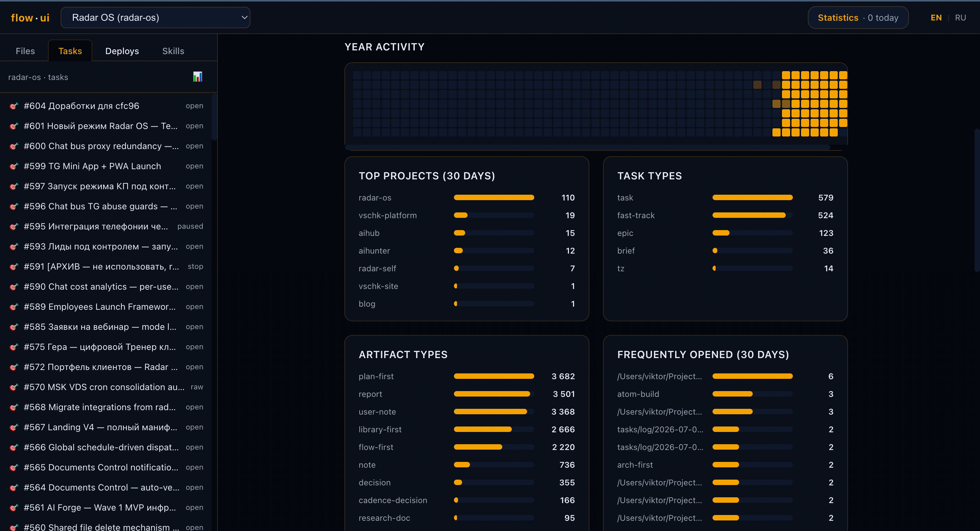Click the target icon beside task #575
The height and width of the screenshot is (531, 980).
(x=14, y=347)
